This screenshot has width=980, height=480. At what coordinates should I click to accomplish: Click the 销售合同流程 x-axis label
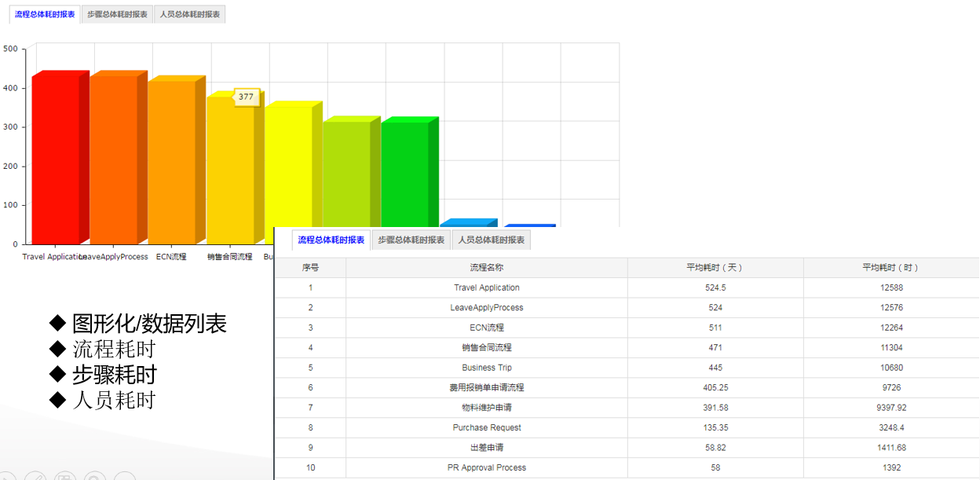[230, 257]
